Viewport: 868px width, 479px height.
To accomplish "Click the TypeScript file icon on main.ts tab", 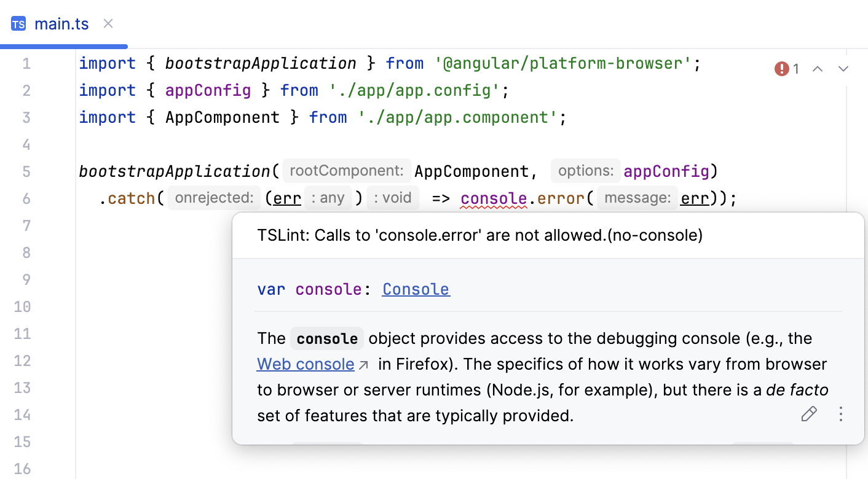I will 18,23.
